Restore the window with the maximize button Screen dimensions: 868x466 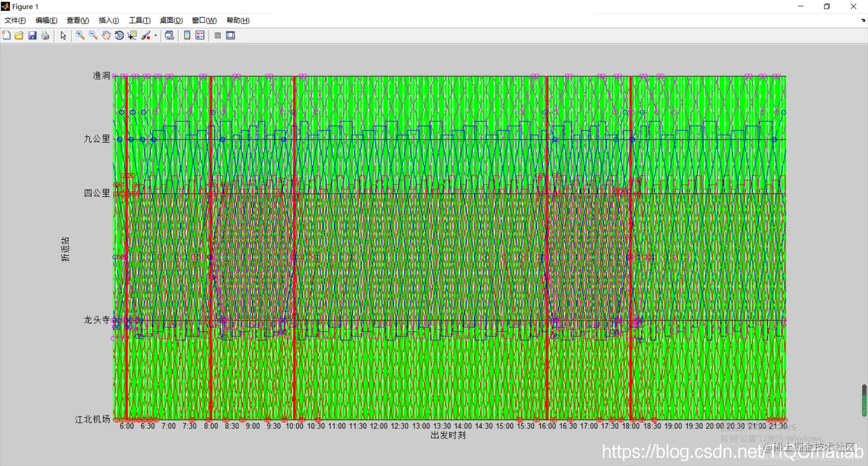click(x=827, y=6)
